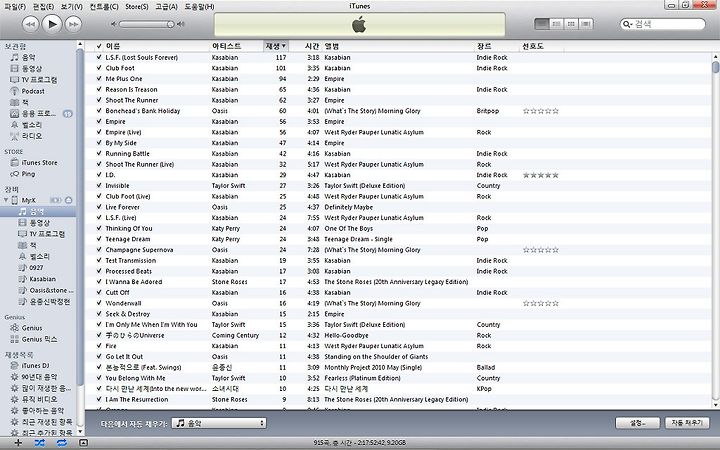
Task: Open TV 프로그램 under the library section
Action: coord(39,79)
